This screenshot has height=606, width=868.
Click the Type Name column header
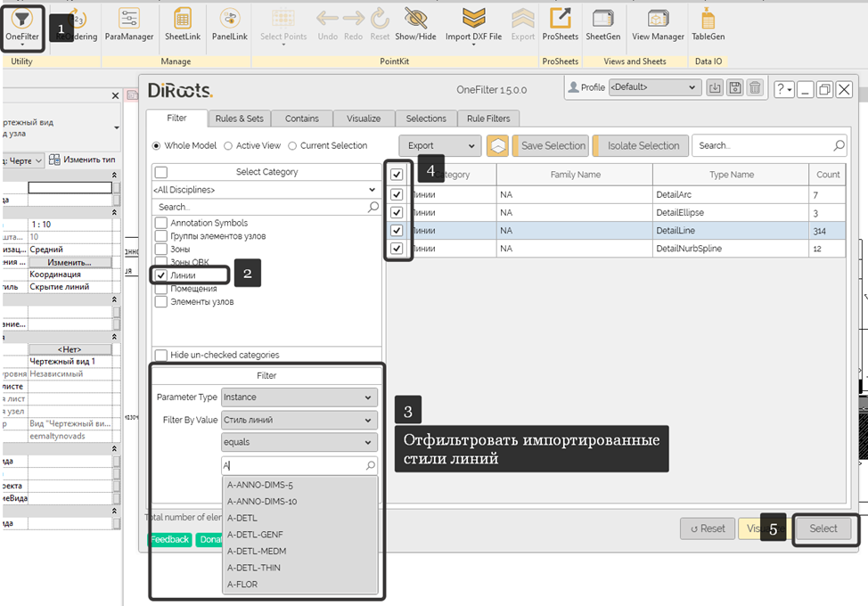pyautogui.click(x=731, y=175)
